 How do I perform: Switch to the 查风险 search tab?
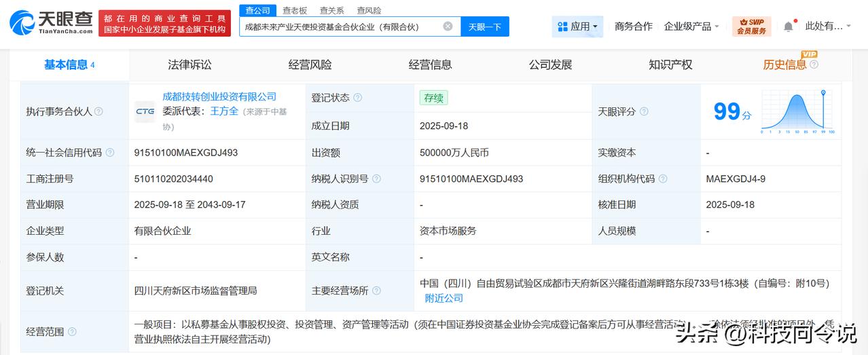tap(369, 10)
